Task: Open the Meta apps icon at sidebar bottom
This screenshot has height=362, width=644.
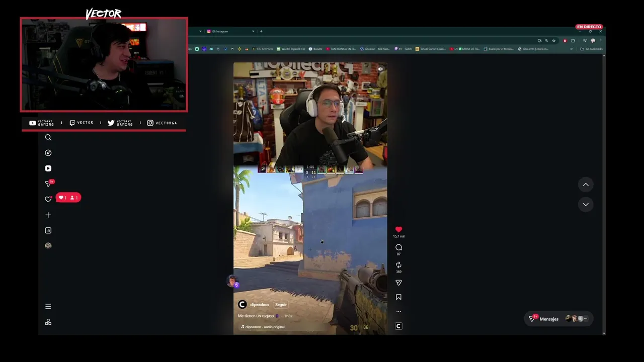Action: tap(48, 322)
